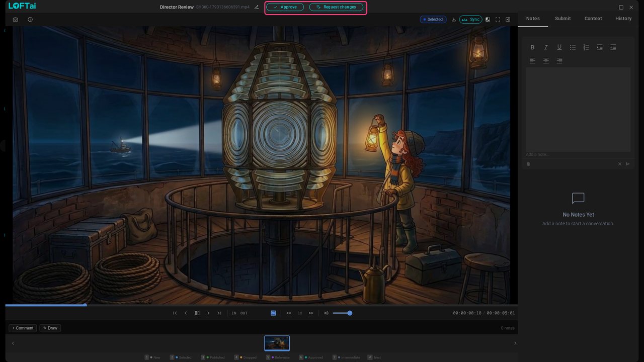This screenshot has width=644, height=362.
Task: Toggle Sync review session
Action: click(470, 20)
